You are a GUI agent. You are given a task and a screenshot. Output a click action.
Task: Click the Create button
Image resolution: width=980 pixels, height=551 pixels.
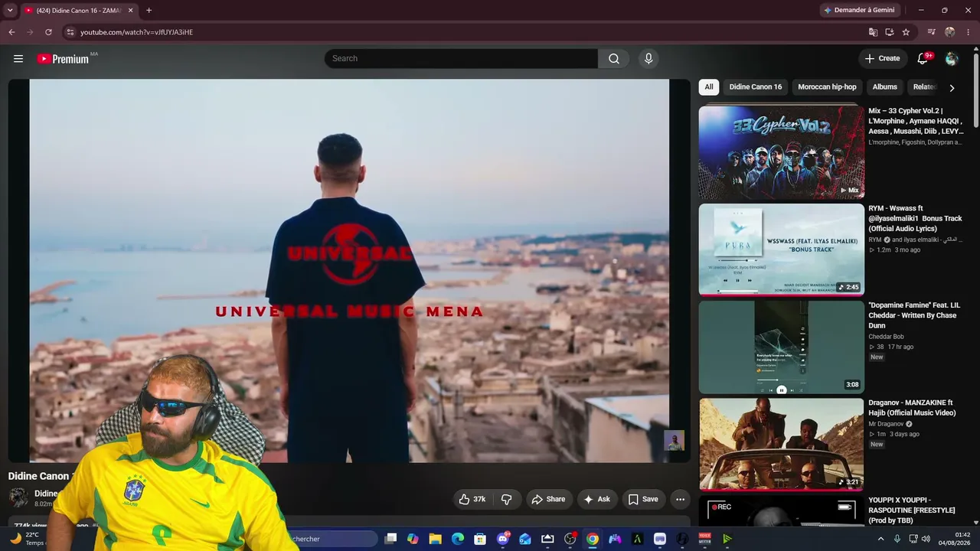882,59
